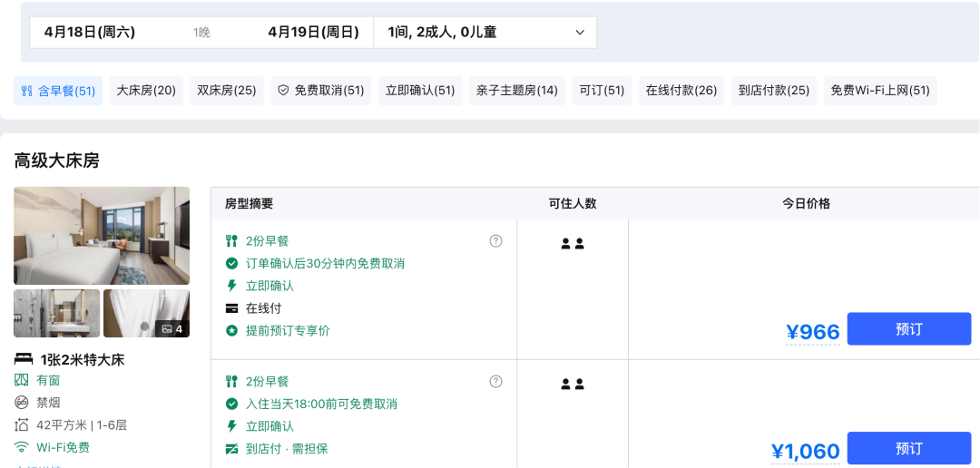Open check-out date 4月19日(周日) picker
The image size is (980, 468).
313,33
